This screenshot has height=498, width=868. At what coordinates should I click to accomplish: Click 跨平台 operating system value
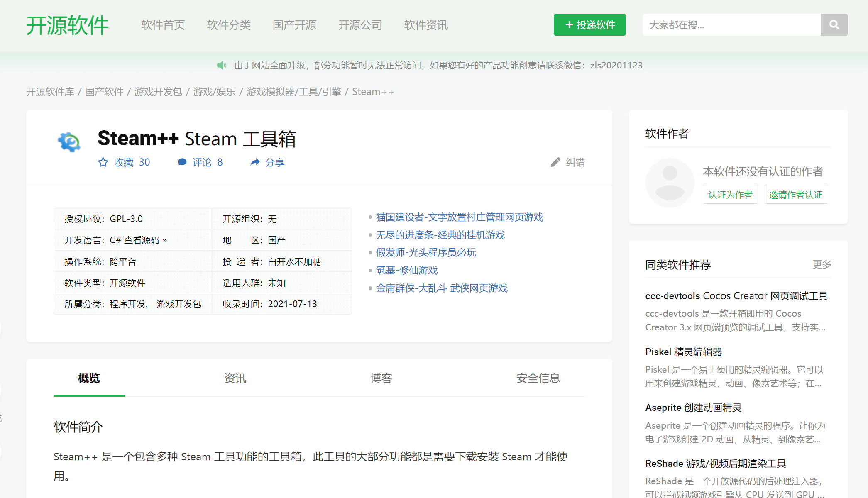pyautogui.click(x=123, y=262)
